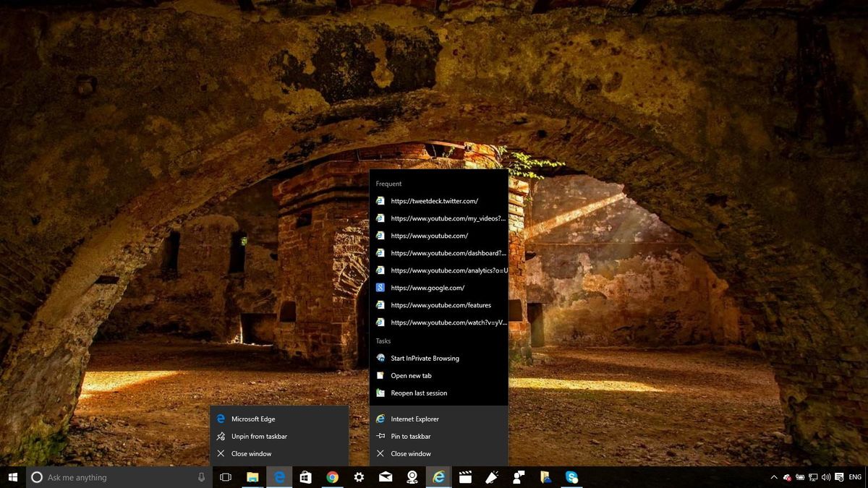Open File Explorer from the taskbar
868x488 pixels.
[x=252, y=477]
